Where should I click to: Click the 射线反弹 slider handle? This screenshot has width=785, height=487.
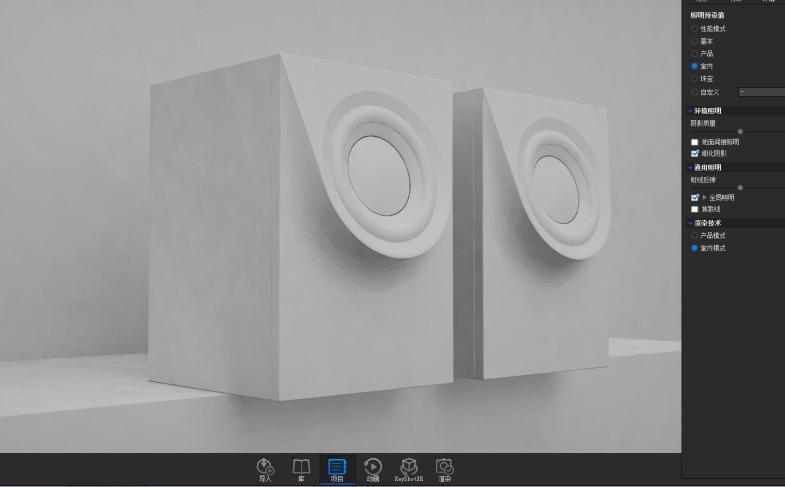[x=740, y=188]
